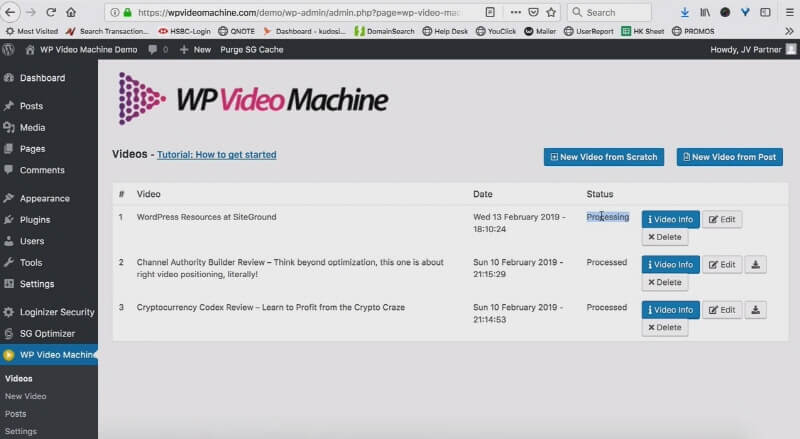Viewport: 800px width, 439px height.
Task: Open Howdy, JV Partner account menu
Action: pos(753,50)
